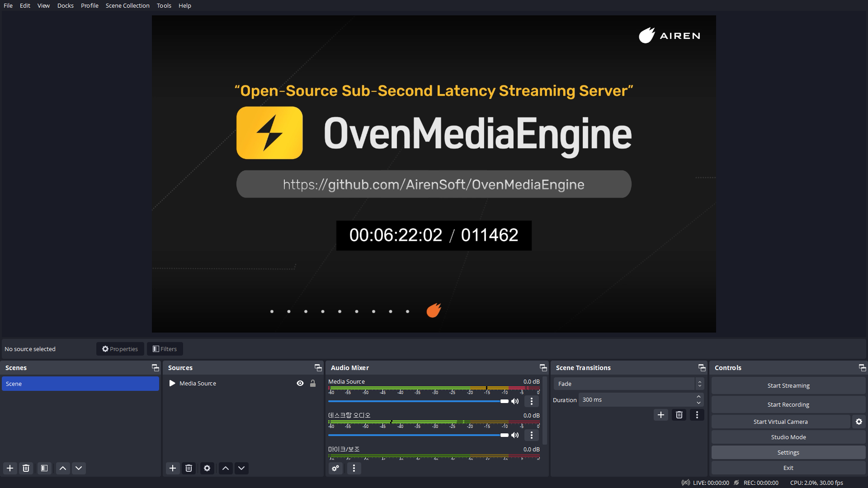The image size is (868, 488).
Task: Open the Help menu
Action: (x=185, y=5)
